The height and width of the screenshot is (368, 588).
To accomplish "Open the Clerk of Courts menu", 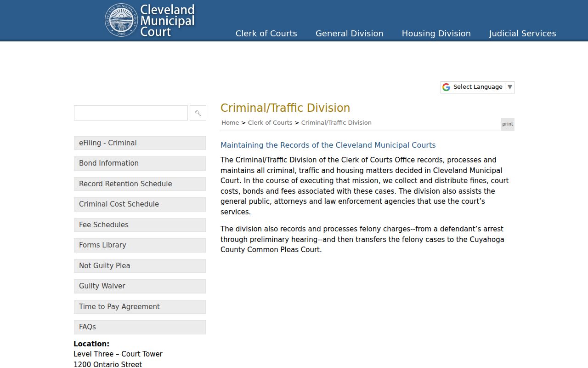I will [x=266, y=34].
